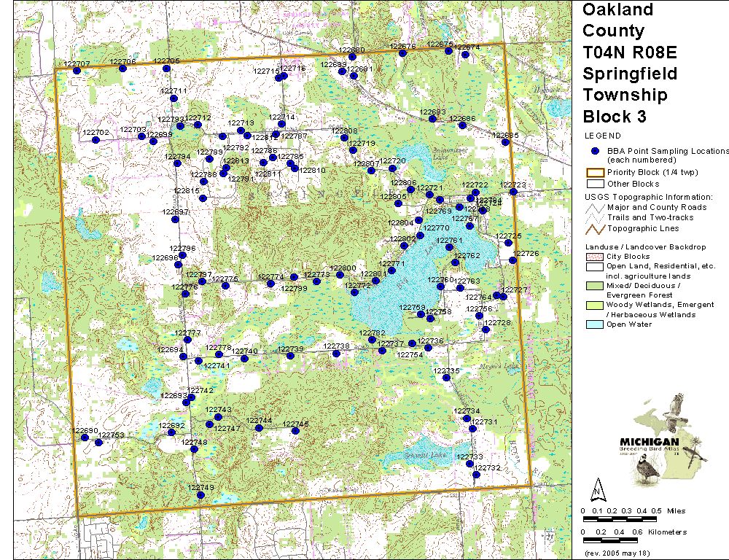
Task: Click the Open Water legend swatch
Action: click(593, 324)
